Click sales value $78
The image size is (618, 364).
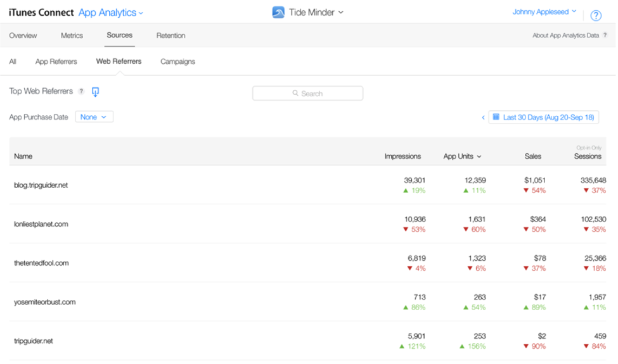540,258
